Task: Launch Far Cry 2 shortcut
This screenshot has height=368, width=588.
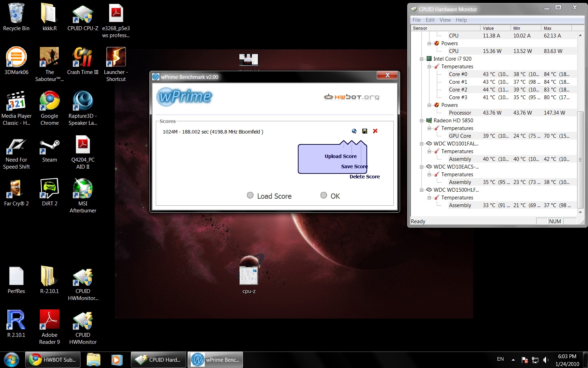Action: 16,192
